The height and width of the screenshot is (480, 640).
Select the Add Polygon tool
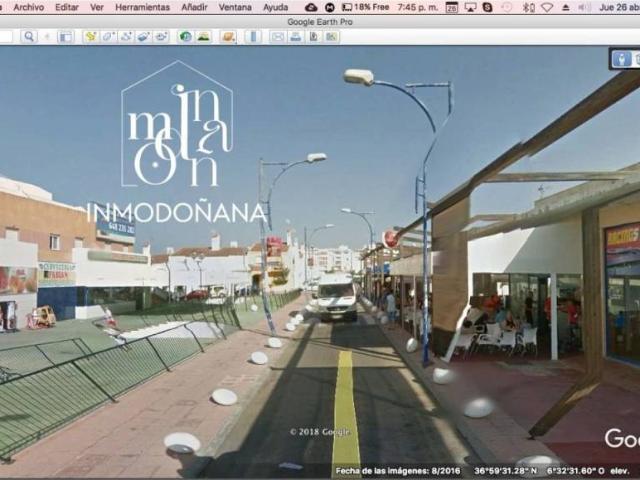coord(109,37)
